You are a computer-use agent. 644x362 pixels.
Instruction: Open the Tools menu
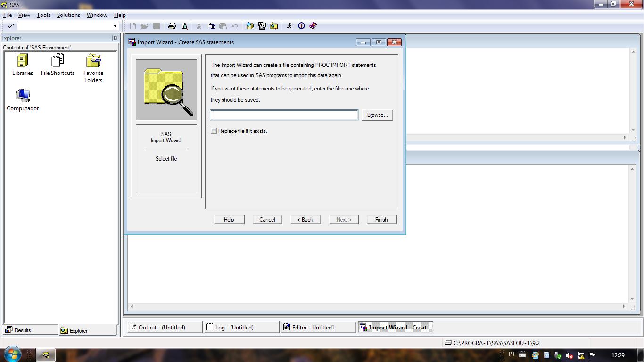point(43,15)
